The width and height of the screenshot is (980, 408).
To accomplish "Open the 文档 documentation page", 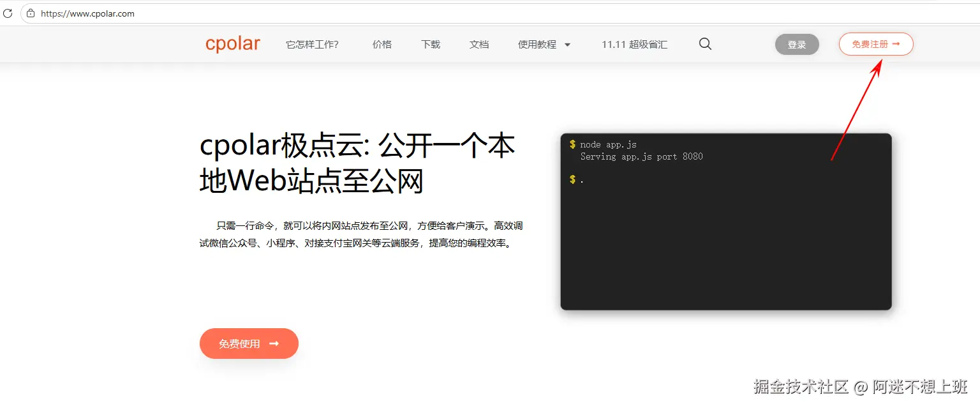I will click(x=479, y=45).
